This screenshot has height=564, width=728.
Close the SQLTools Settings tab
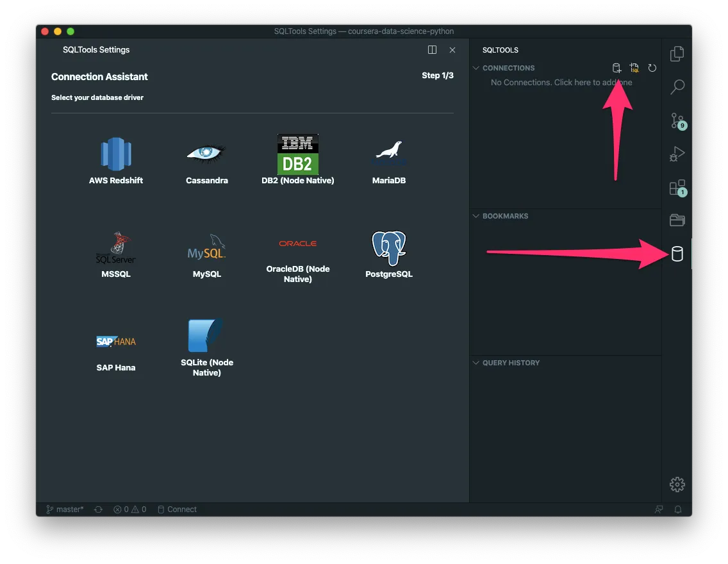tap(452, 49)
